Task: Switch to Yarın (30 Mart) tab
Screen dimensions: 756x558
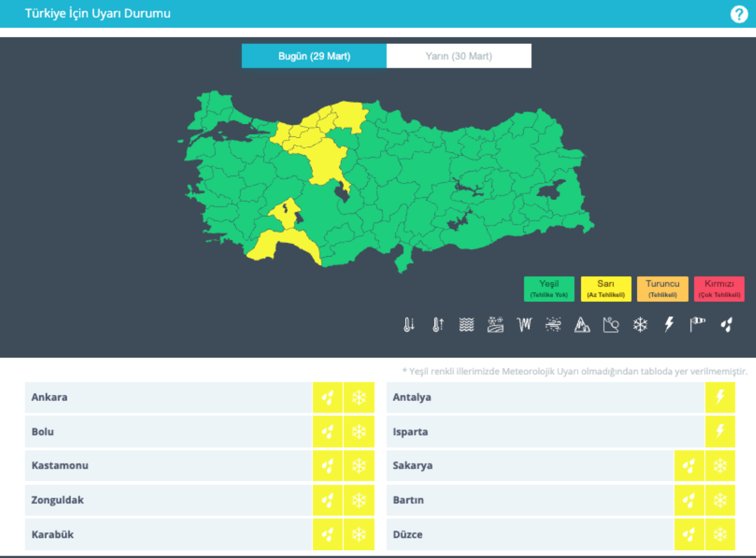Action: point(458,56)
